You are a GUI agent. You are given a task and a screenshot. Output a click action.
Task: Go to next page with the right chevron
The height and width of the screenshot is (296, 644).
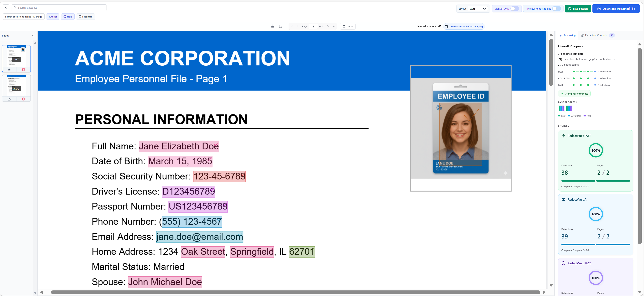pyautogui.click(x=328, y=26)
